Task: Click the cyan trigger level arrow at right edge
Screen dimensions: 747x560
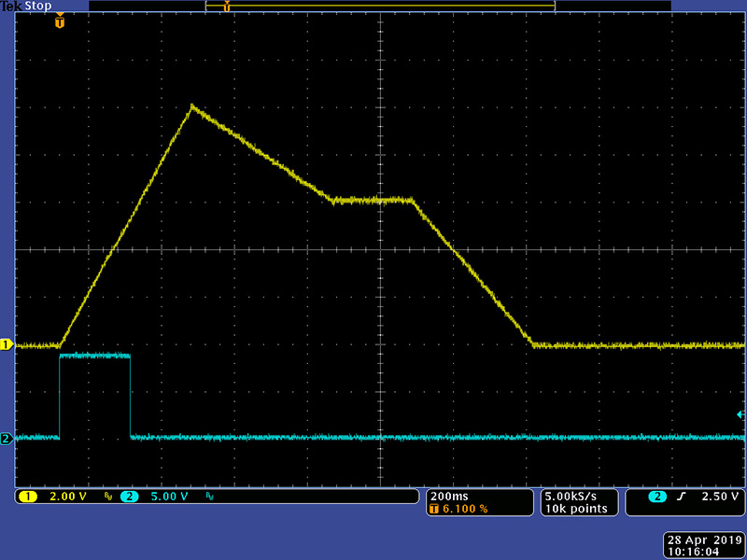Action: [740, 414]
